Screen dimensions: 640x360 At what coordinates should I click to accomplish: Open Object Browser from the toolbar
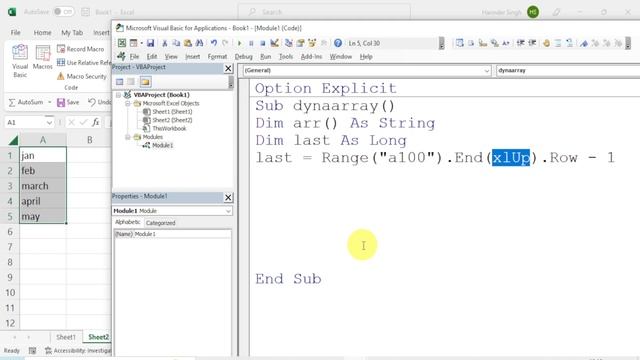click(312, 43)
